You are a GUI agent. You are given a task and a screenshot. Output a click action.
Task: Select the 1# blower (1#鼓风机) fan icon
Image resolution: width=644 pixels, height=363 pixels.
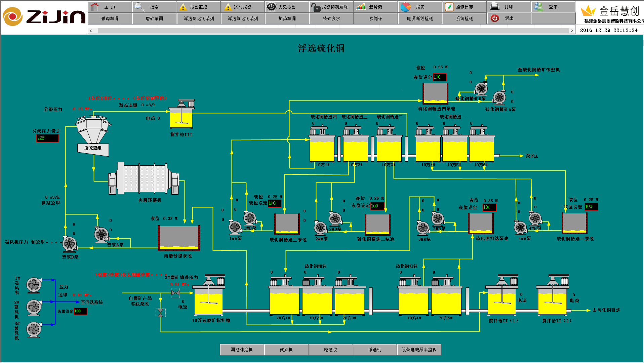34,285
